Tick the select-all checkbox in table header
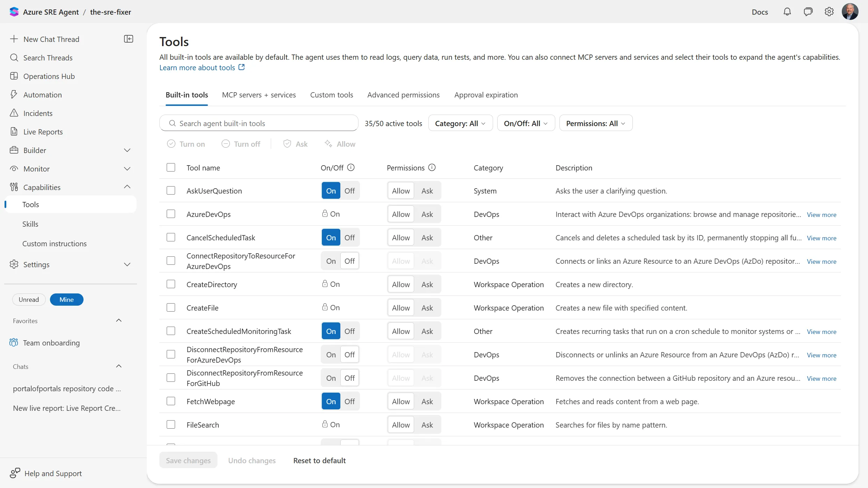Image resolution: width=868 pixels, height=488 pixels. click(171, 167)
